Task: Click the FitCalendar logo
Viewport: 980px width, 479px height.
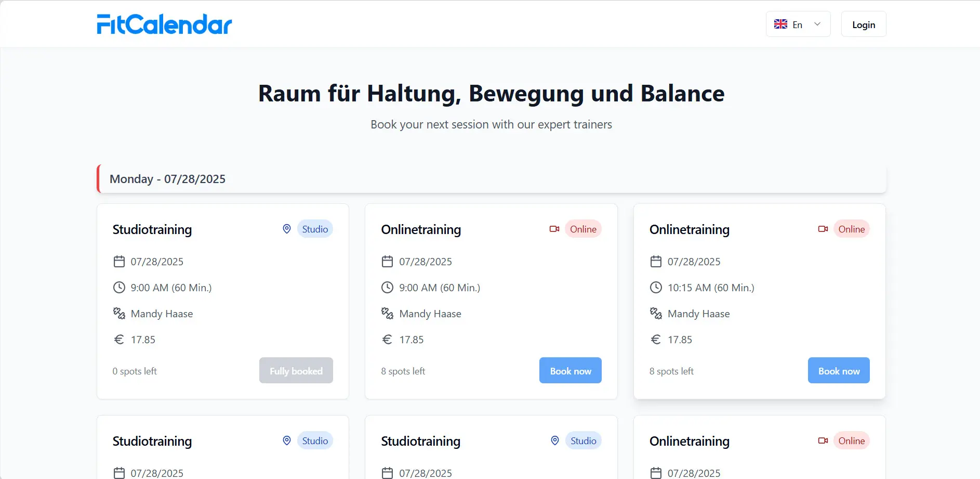Action: [164, 24]
